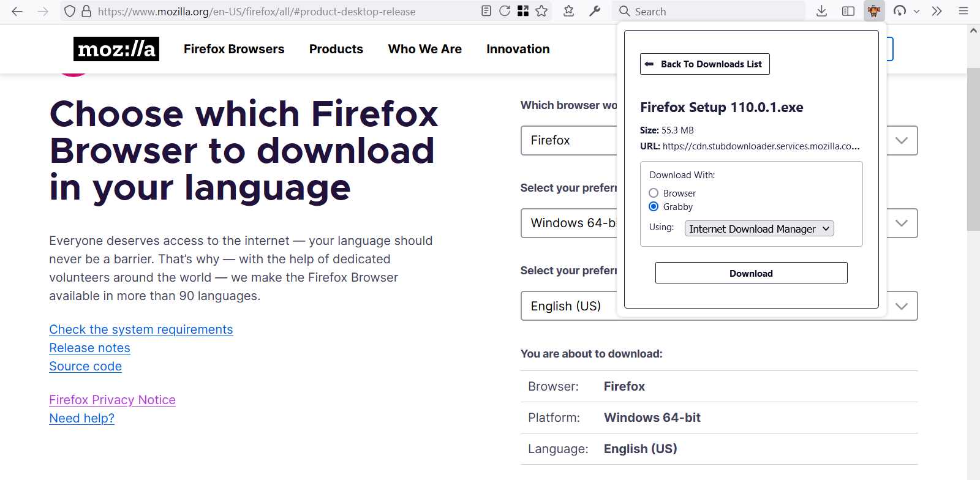980x480 pixels.
Task: Open the browser downloads panel
Action: [x=822, y=11]
